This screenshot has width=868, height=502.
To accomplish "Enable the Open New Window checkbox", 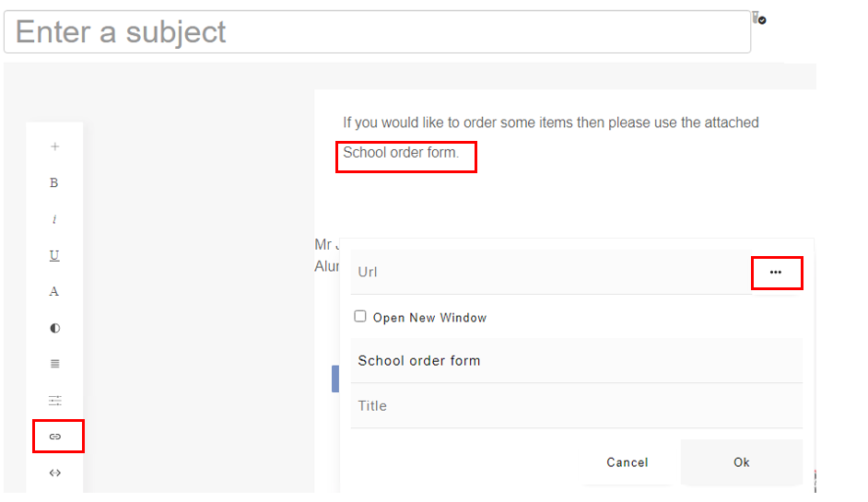I will 360,317.
